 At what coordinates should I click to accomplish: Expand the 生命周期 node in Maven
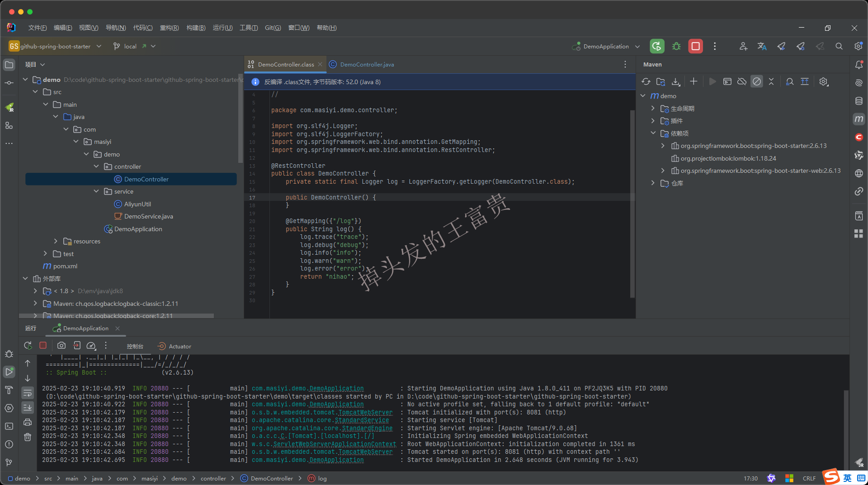point(653,109)
